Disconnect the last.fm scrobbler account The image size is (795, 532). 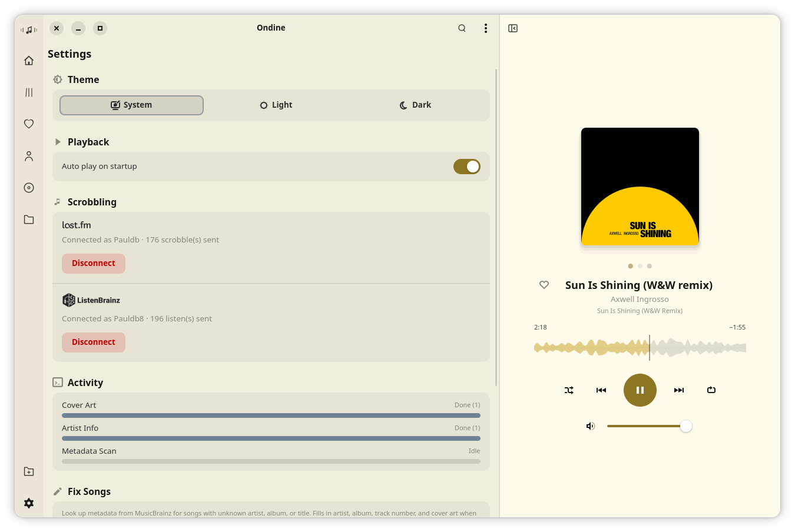[x=94, y=263]
